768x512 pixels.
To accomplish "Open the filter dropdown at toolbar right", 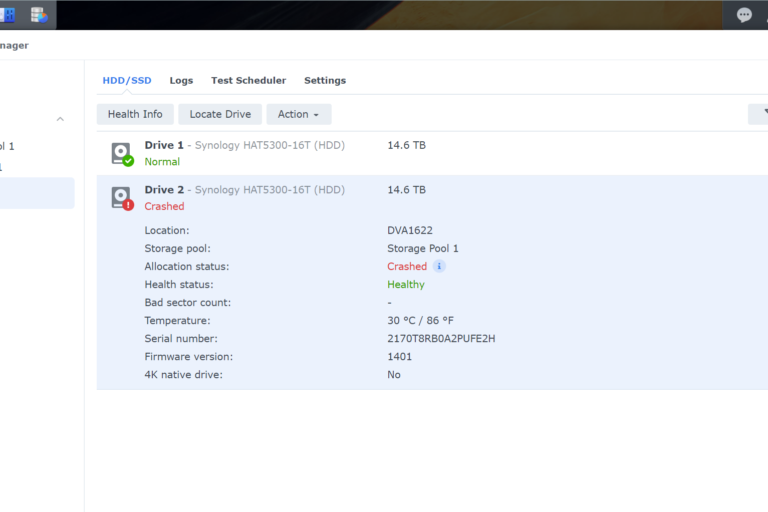I will [759, 114].
